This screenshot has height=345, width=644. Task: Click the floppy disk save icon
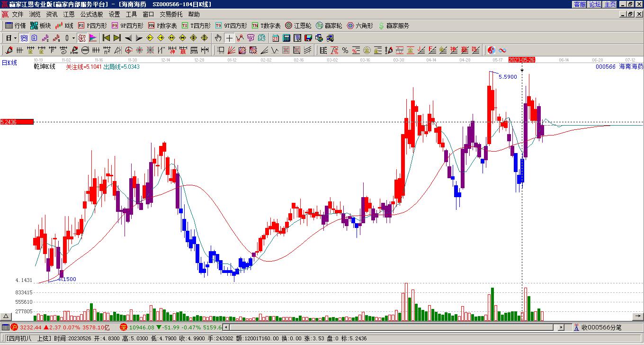click(308, 38)
